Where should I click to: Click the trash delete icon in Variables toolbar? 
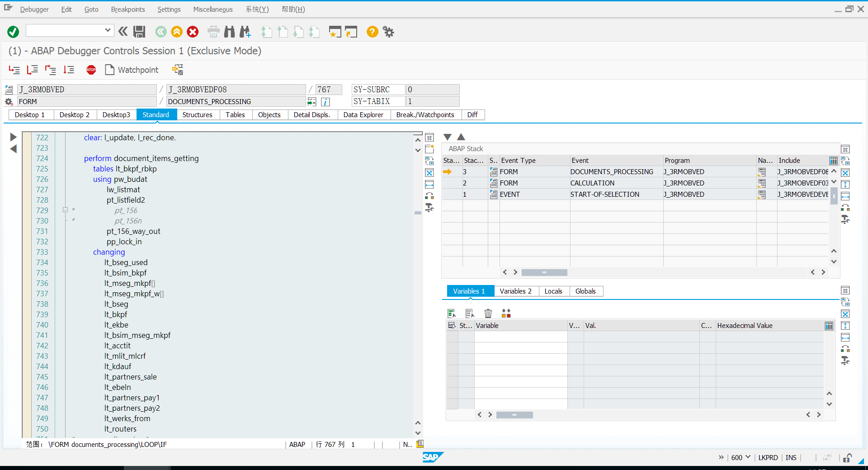[x=488, y=313]
